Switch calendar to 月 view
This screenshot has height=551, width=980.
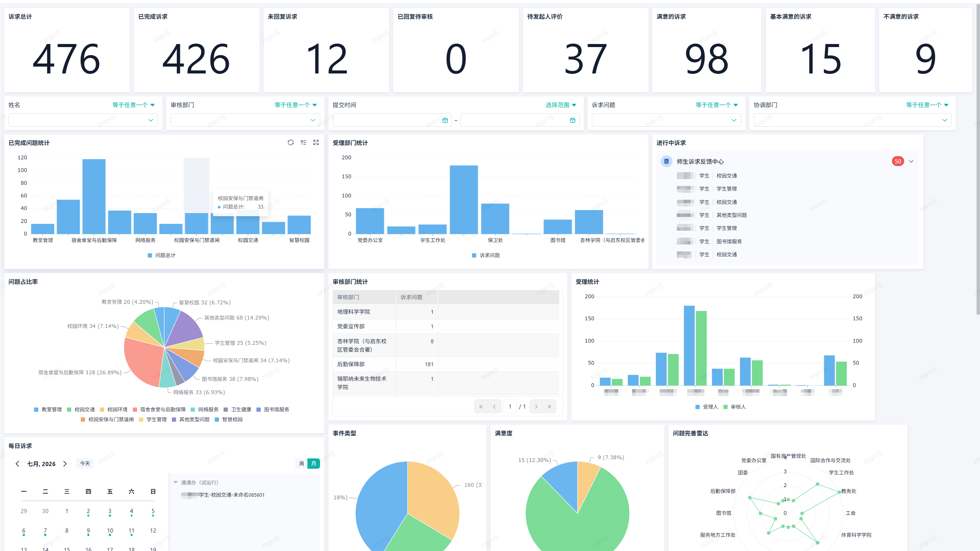tap(314, 463)
